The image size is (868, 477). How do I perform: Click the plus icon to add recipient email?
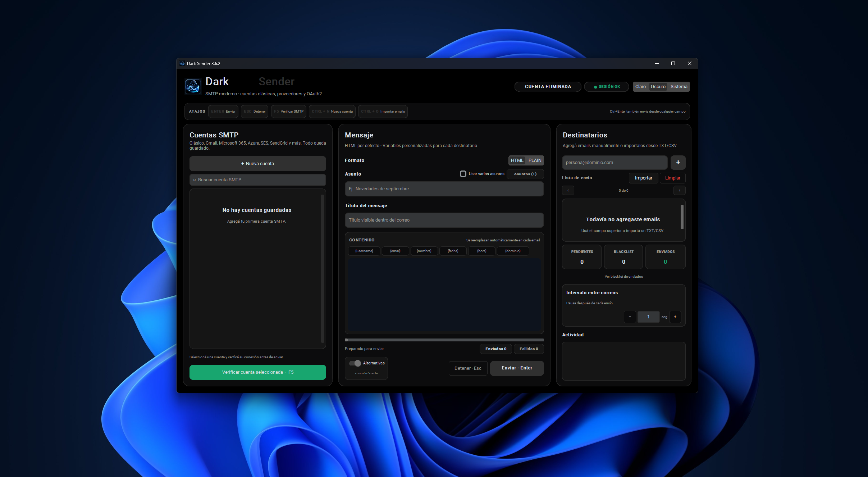pos(678,162)
